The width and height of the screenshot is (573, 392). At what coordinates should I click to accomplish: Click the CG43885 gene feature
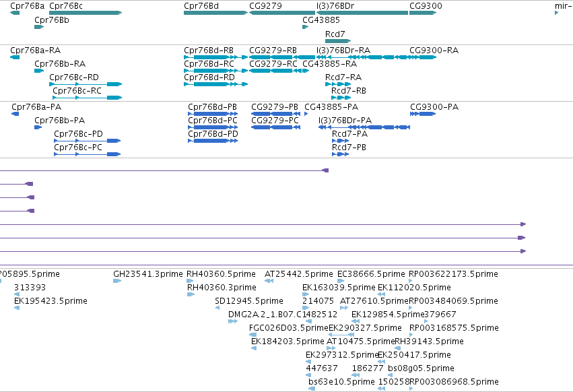(x=306, y=27)
